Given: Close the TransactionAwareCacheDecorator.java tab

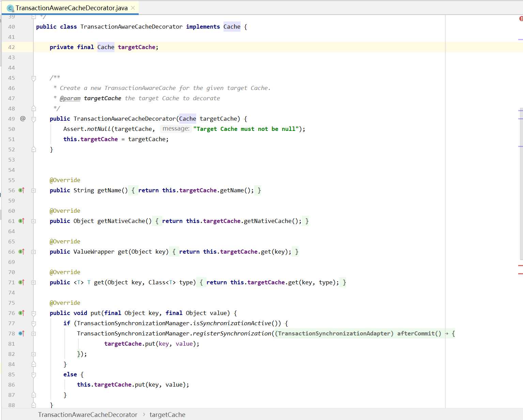Looking at the screenshot, I should tap(133, 8).
